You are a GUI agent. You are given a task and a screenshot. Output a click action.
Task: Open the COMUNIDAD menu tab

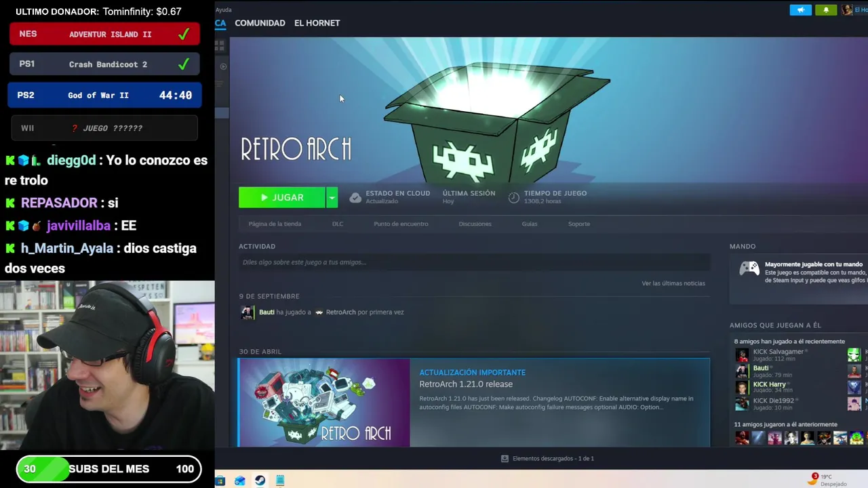(x=260, y=23)
